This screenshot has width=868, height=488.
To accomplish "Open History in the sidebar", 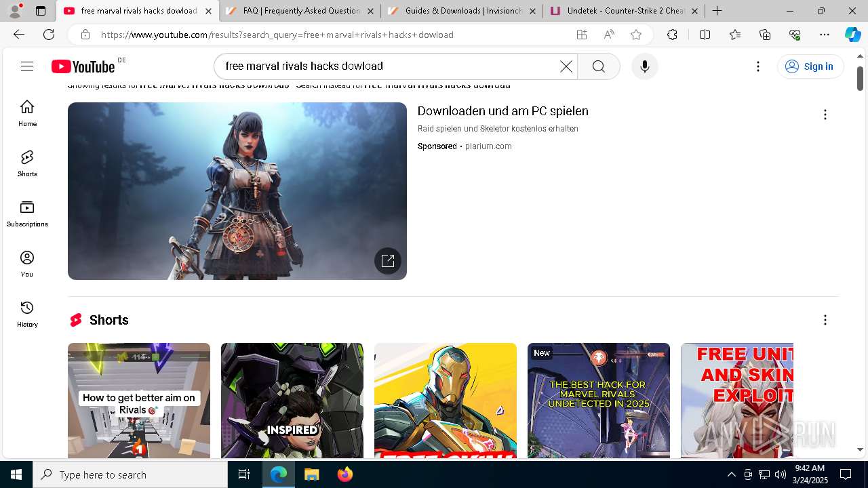I will tap(27, 314).
